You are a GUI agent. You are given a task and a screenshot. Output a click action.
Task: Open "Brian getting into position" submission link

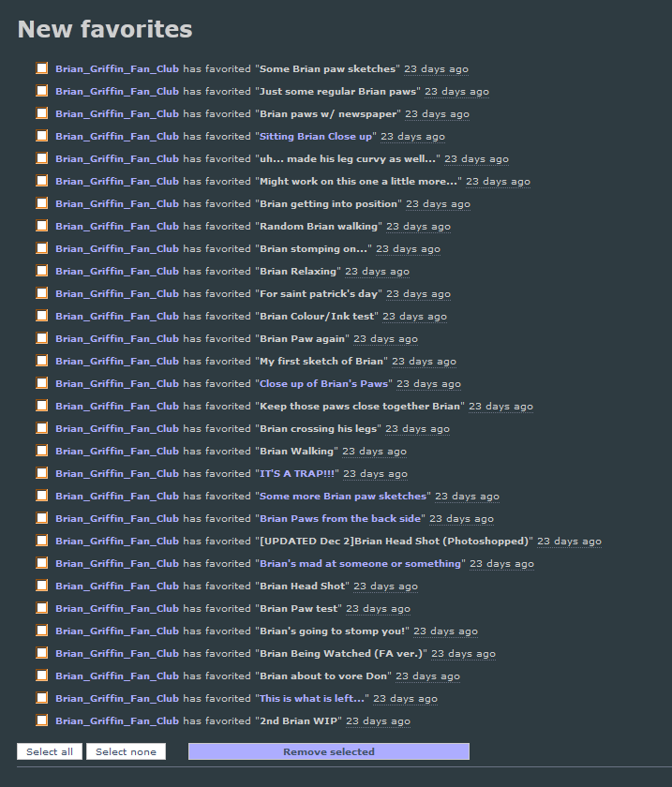click(x=328, y=204)
